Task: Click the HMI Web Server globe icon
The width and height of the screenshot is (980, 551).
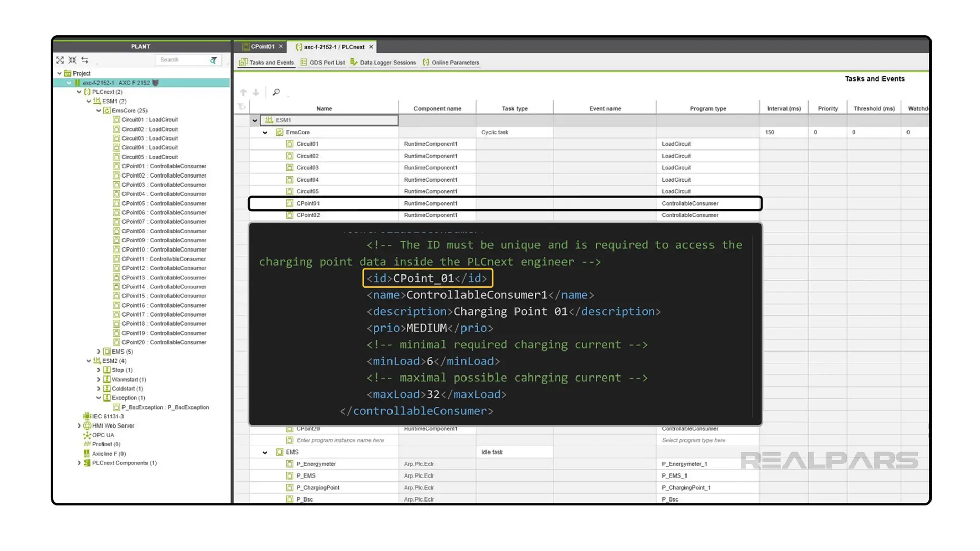Action: (87, 425)
